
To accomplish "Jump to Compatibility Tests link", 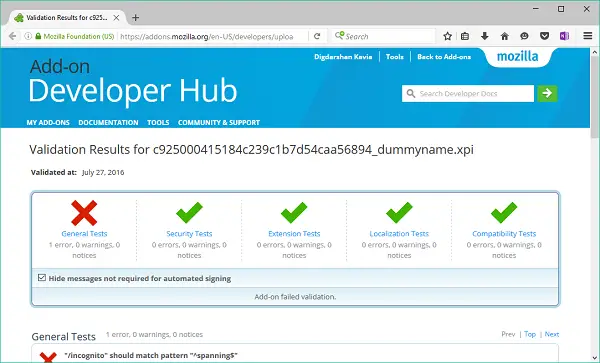I will pyautogui.click(x=504, y=233).
